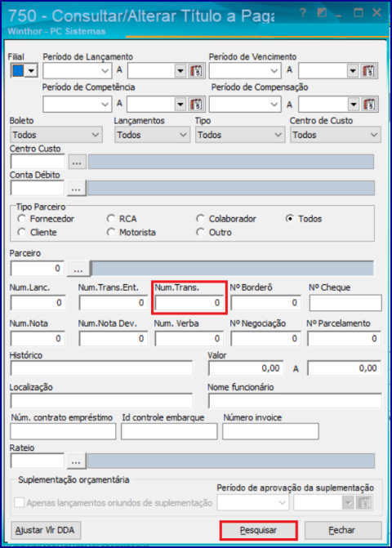The height and width of the screenshot is (548, 392).
Task: Click the Parceiro code field
Action: pyautogui.click(x=38, y=269)
